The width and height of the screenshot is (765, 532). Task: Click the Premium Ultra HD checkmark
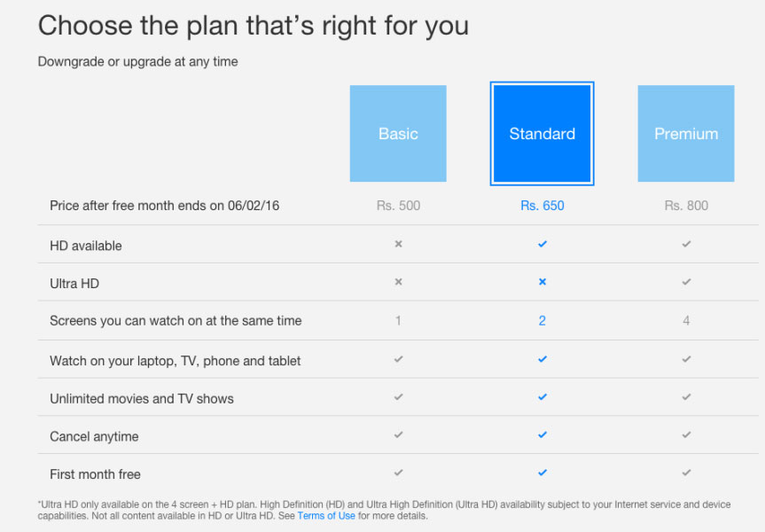pos(686,282)
